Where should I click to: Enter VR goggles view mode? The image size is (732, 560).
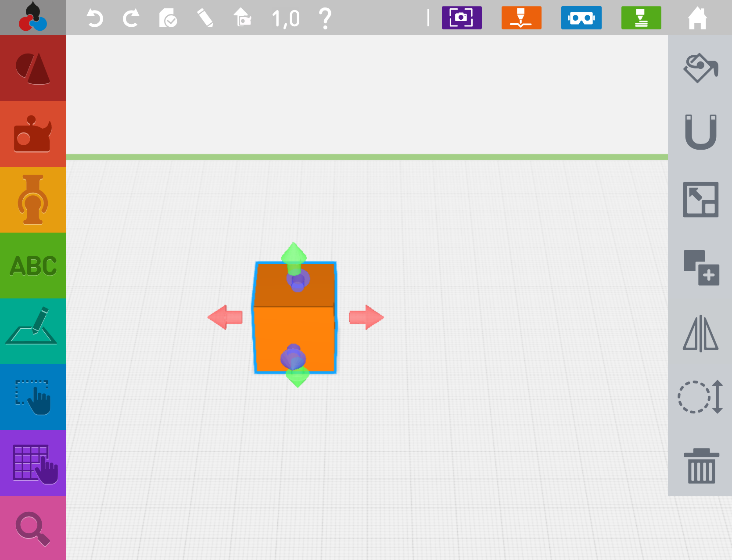click(581, 18)
